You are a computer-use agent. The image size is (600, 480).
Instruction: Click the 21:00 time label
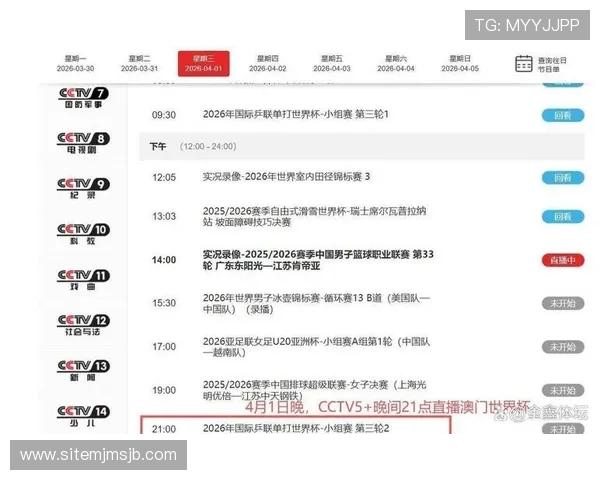point(164,429)
